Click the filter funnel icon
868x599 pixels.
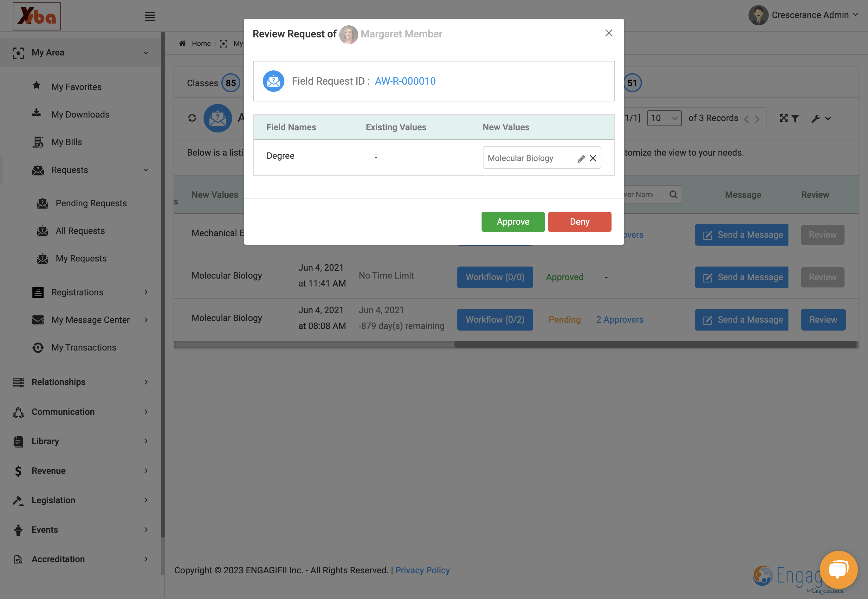click(795, 119)
